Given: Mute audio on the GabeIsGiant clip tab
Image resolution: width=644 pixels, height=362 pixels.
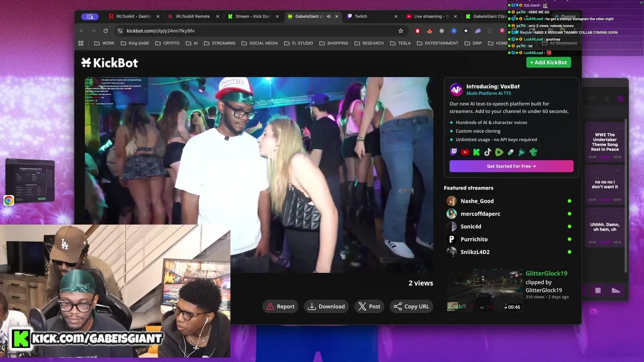Looking at the screenshot, I should click(x=329, y=16).
